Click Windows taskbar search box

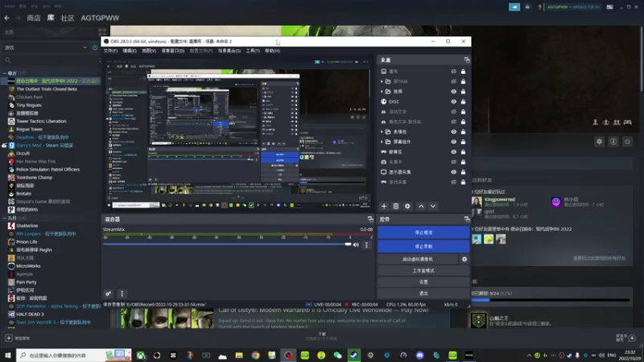(x=74, y=355)
